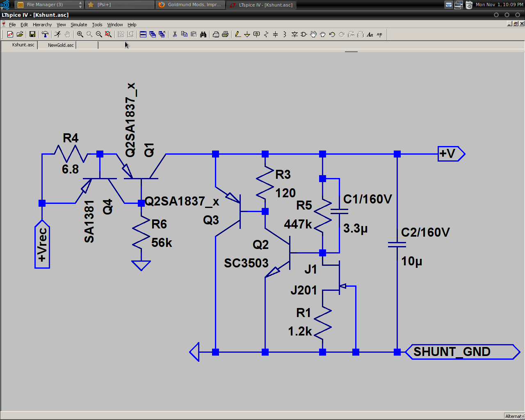Screen dimensions: 525x420
Task: Click the Paste clipboard icon
Action: point(194,34)
